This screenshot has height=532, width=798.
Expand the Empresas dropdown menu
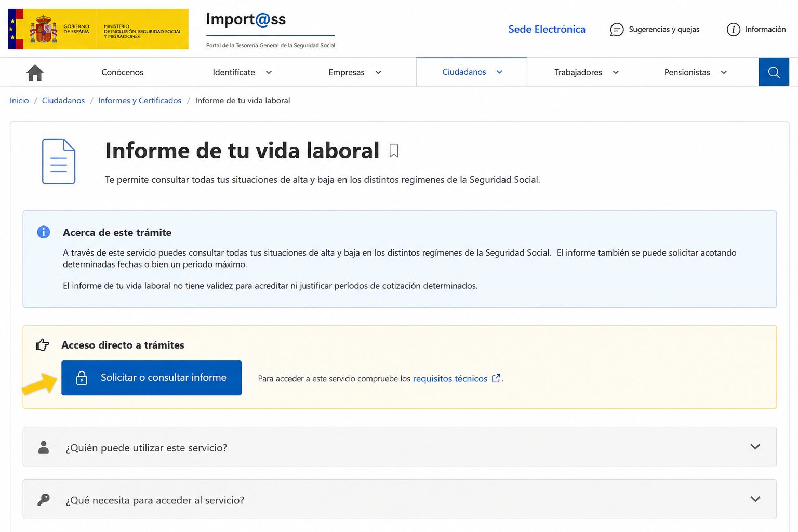355,72
